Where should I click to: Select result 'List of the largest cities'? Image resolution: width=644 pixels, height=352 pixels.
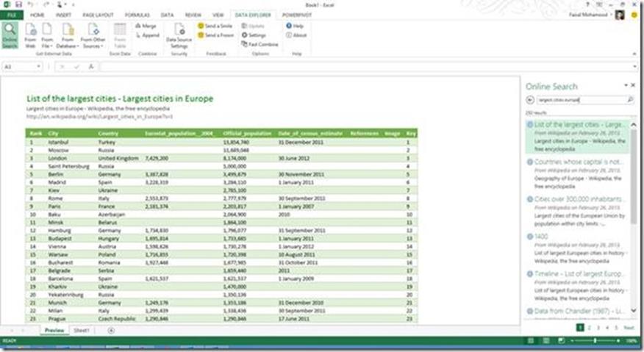point(576,137)
